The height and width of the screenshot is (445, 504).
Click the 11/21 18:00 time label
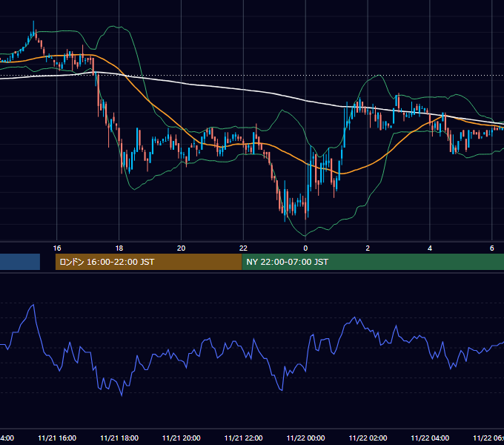tap(119, 438)
